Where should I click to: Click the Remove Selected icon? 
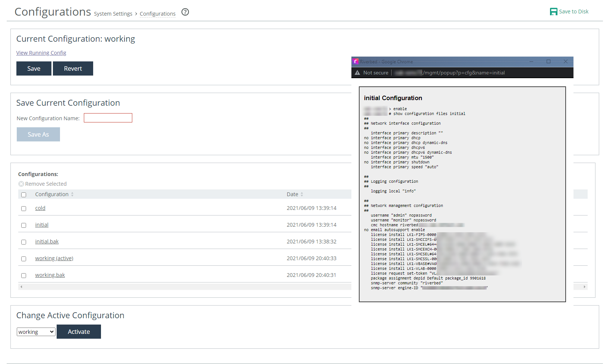(21, 184)
